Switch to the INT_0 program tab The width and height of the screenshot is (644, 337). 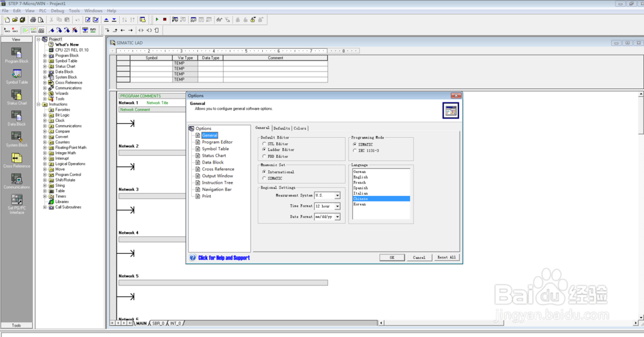[176, 323]
